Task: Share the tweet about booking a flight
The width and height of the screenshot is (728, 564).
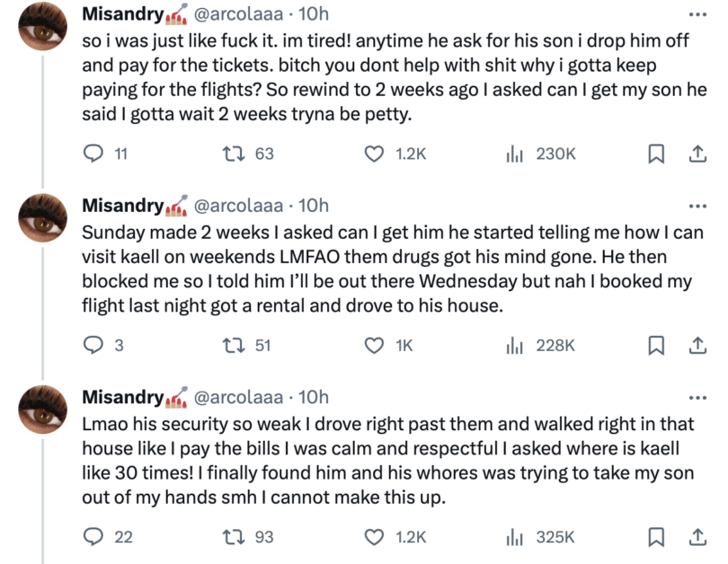Action: (x=697, y=345)
